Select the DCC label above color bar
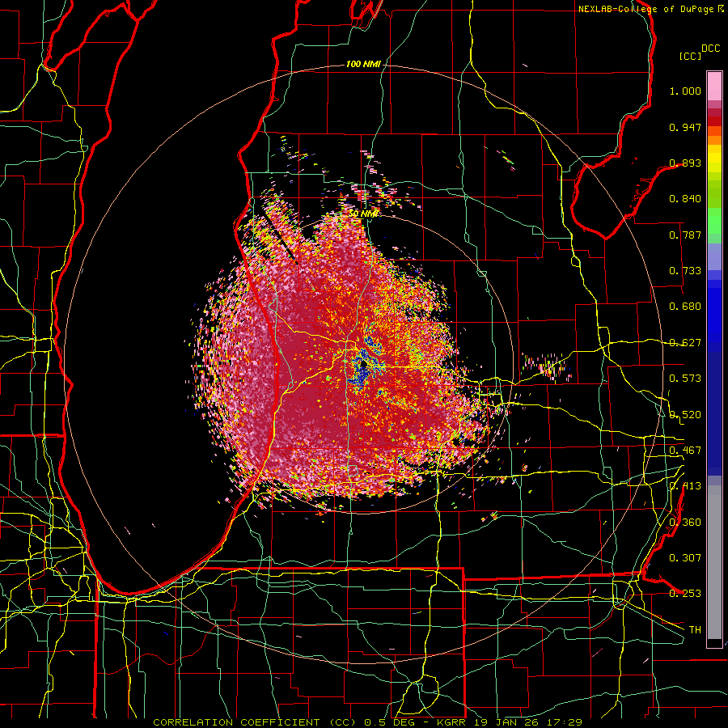 point(710,49)
